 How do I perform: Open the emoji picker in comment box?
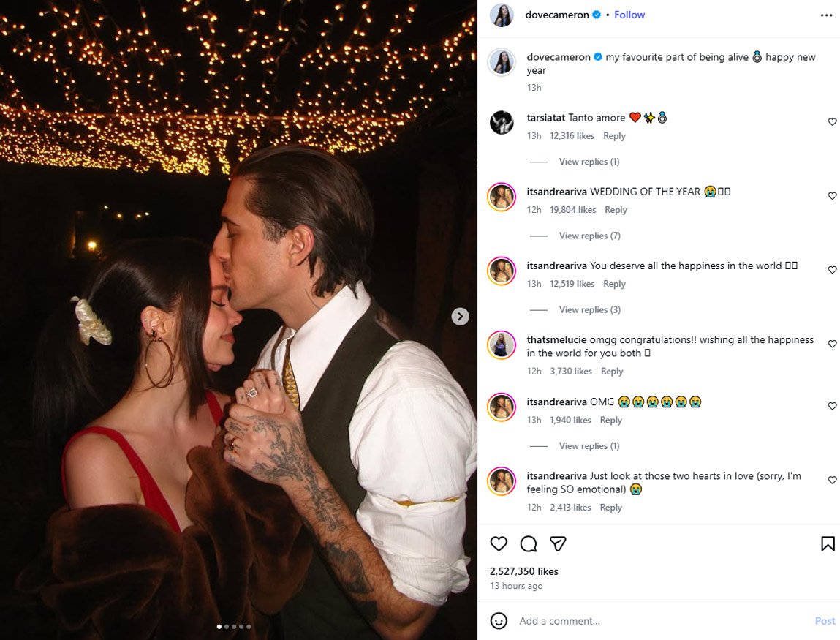tap(499, 621)
